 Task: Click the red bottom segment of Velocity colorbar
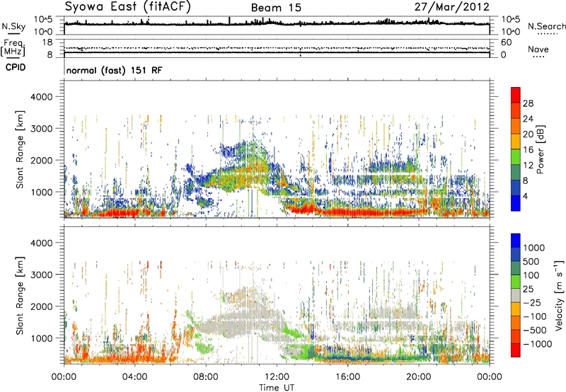(x=516, y=350)
